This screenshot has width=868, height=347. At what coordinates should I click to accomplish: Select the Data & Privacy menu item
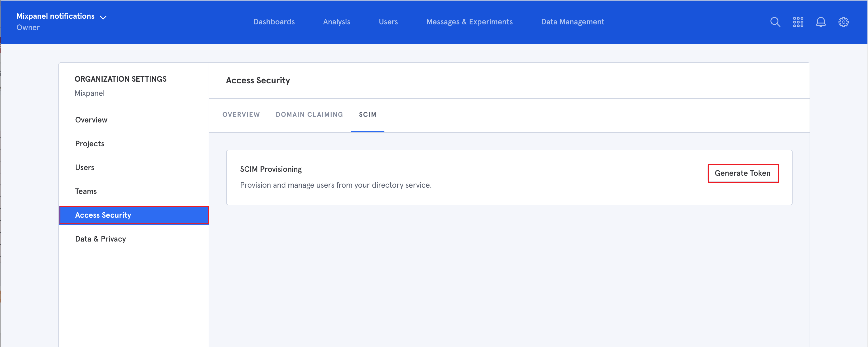(101, 238)
